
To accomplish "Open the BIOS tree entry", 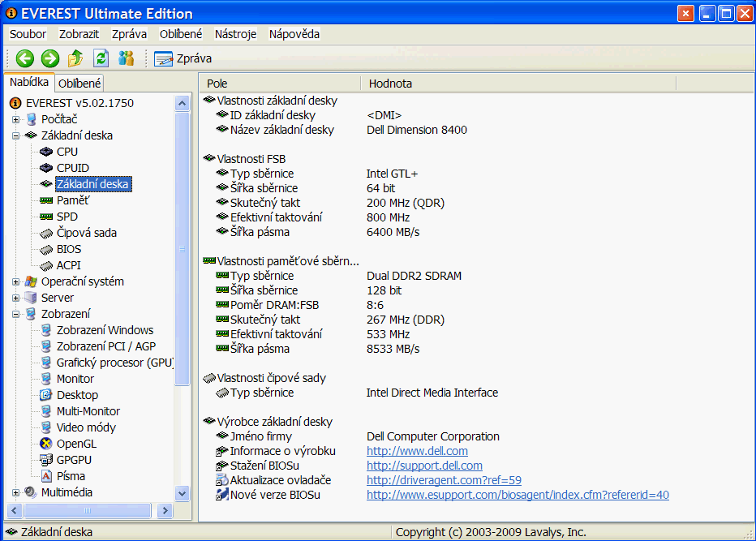I will coord(68,249).
